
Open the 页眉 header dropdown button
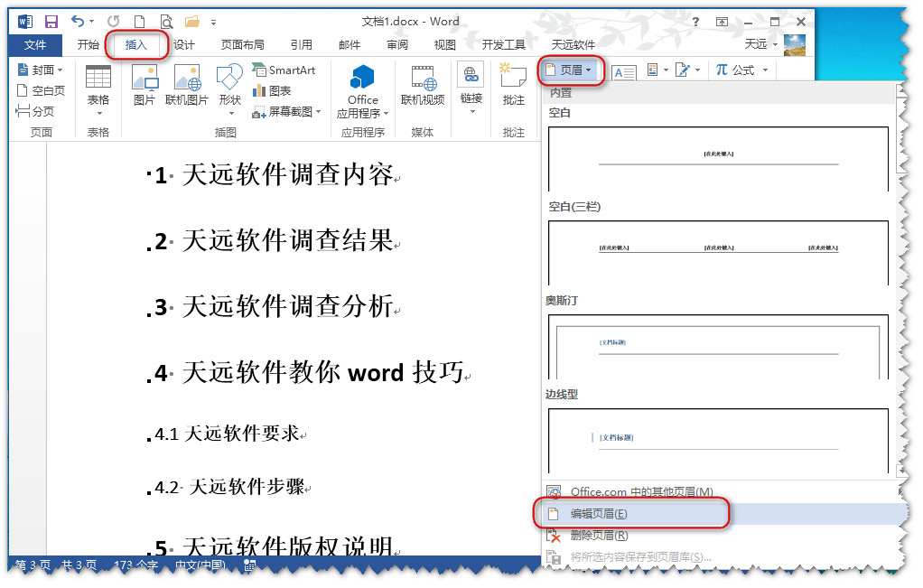[572, 70]
